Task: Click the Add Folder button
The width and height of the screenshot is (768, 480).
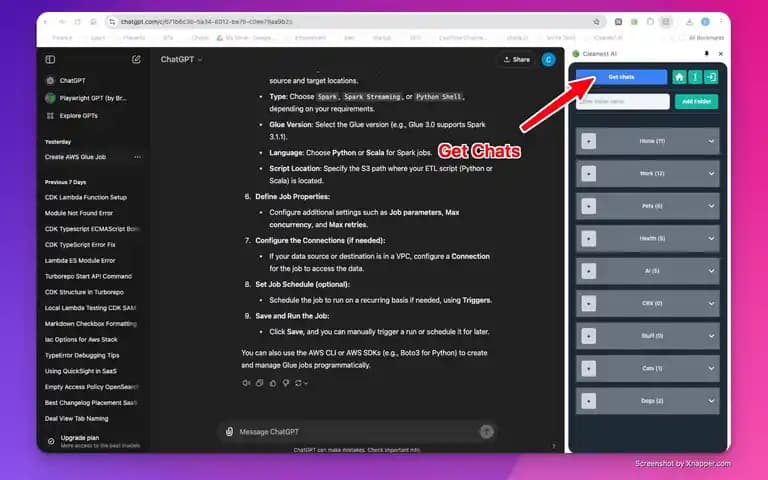Action: [x=696, y=101]
